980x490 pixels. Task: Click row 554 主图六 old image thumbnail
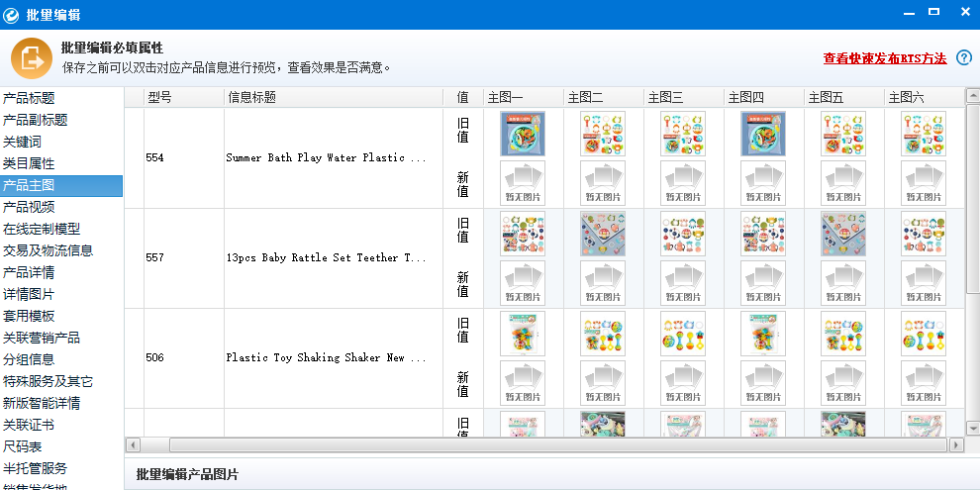tap(924, 134)
